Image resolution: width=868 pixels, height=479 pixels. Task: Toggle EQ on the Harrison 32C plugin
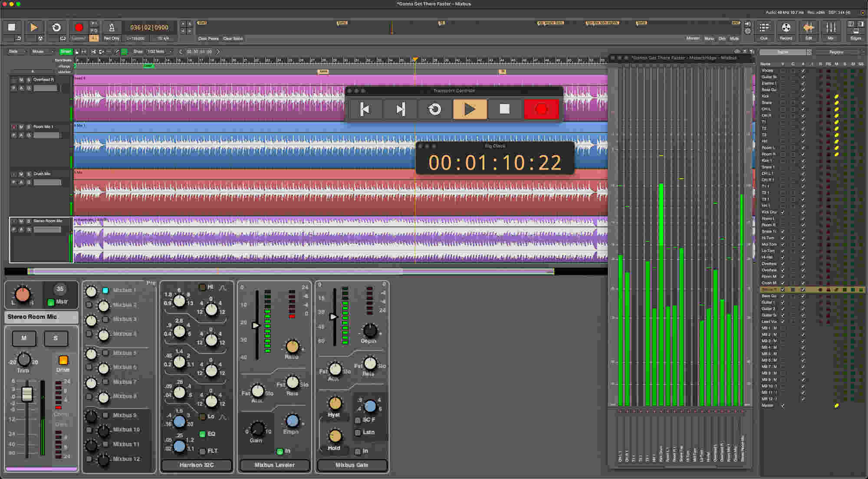(x=202, y=434)
